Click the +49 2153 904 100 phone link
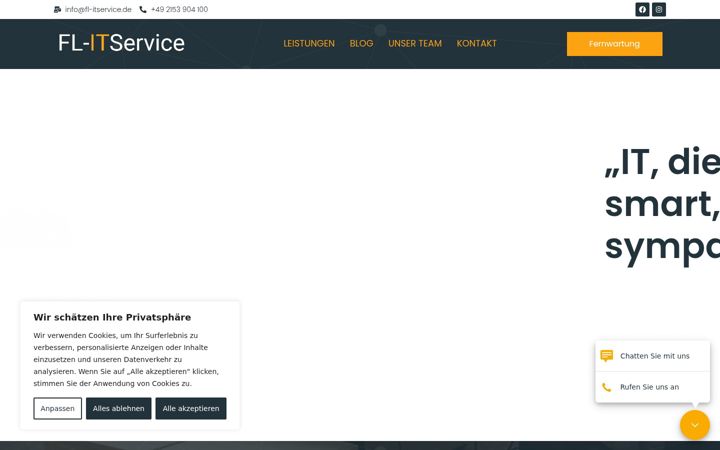The height and width of the screenshot is (450, 720). pyautogui.click(x=180, y=9)
